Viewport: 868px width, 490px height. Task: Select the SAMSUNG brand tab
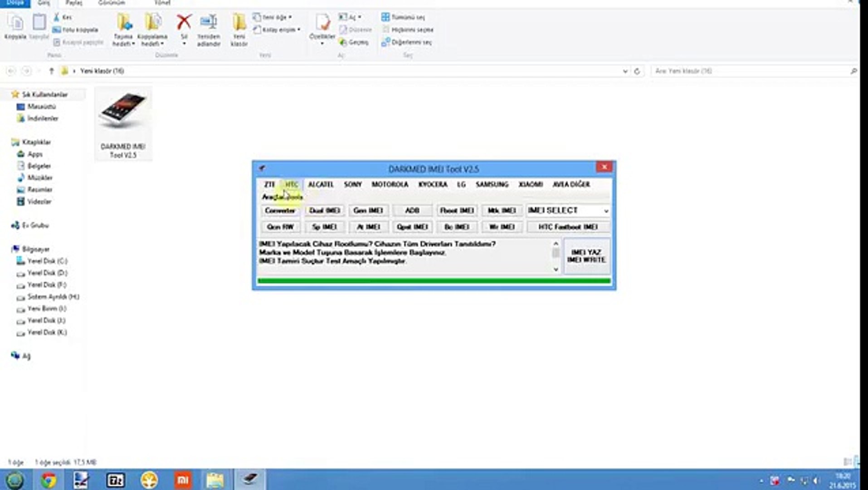(492, 184)
